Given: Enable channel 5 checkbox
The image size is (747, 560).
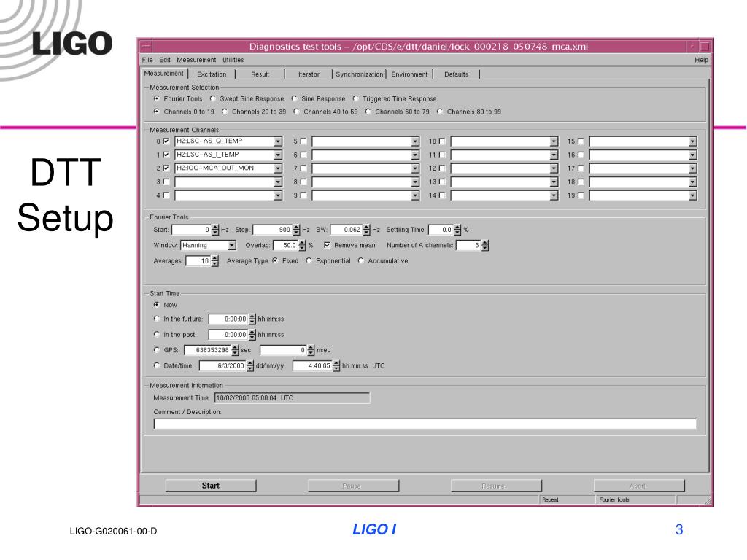Looking at the screenshot, I should pyautogui.click(x=303, y=141).
